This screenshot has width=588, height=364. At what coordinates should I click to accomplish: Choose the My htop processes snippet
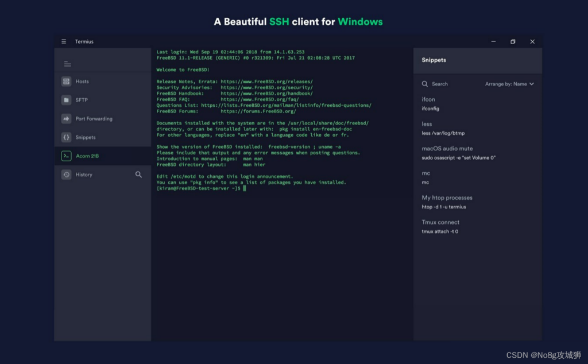pyautogui.click(x=447, y=202)
